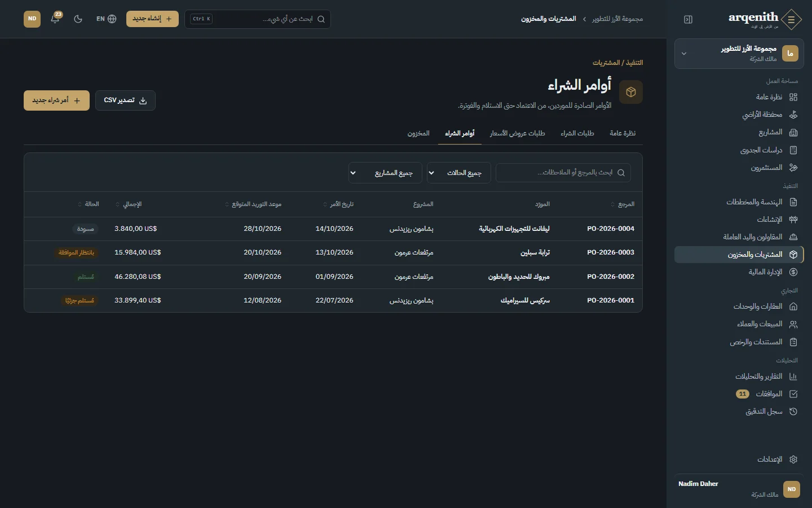The height and width of the screenshot is (508, 812).
Task: Switch to طلبات عروض الأسعار tab
Action: click(x=518, y=133)
